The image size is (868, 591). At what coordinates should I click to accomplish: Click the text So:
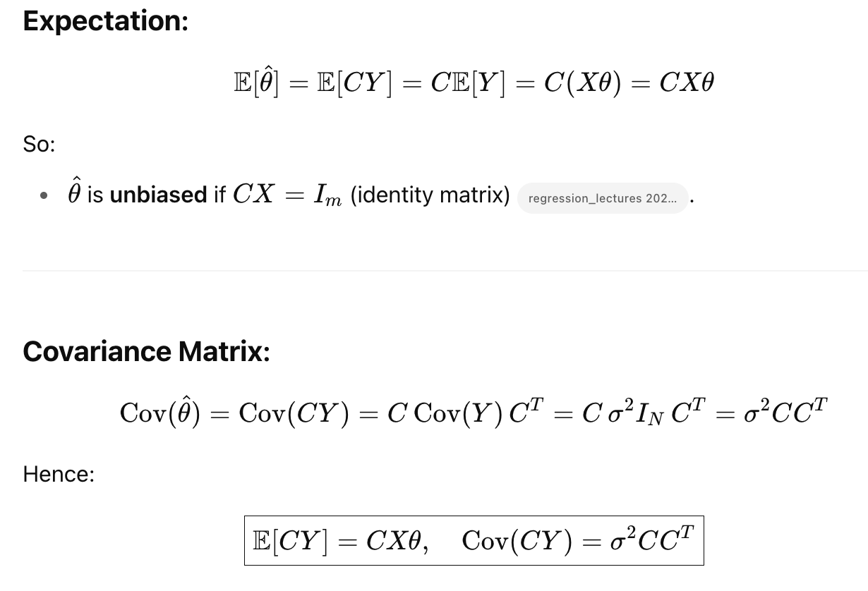click(39, 144)
